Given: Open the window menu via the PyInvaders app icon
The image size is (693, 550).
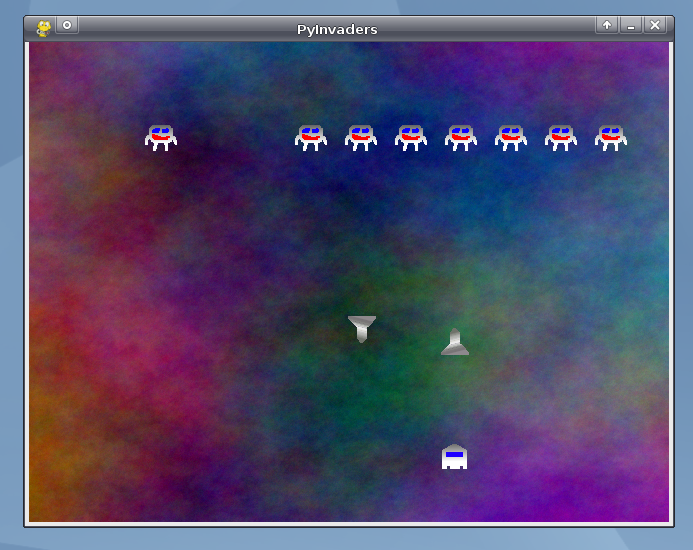Looking at the screenshot, I should tap(44, 28).
